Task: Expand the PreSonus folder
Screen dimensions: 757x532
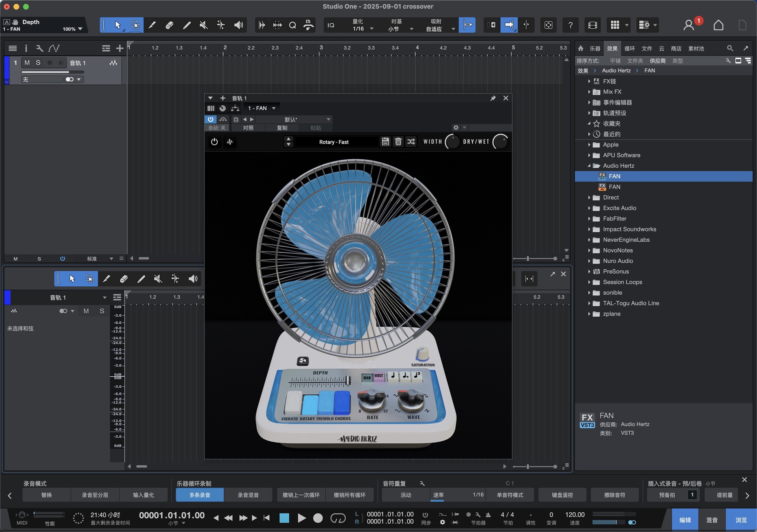Action: (589, 271)
